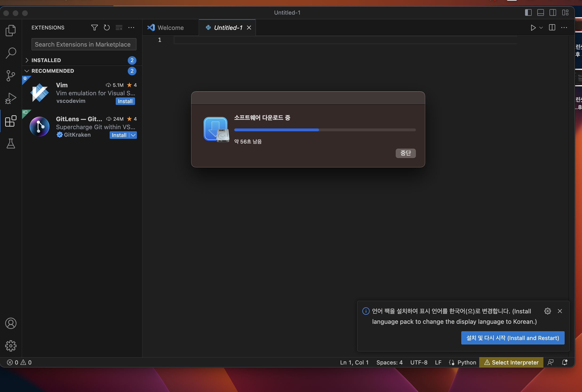Open the Search view in activity bar
The width and height of the screenshot is (582, 392).
click(11, 53)
